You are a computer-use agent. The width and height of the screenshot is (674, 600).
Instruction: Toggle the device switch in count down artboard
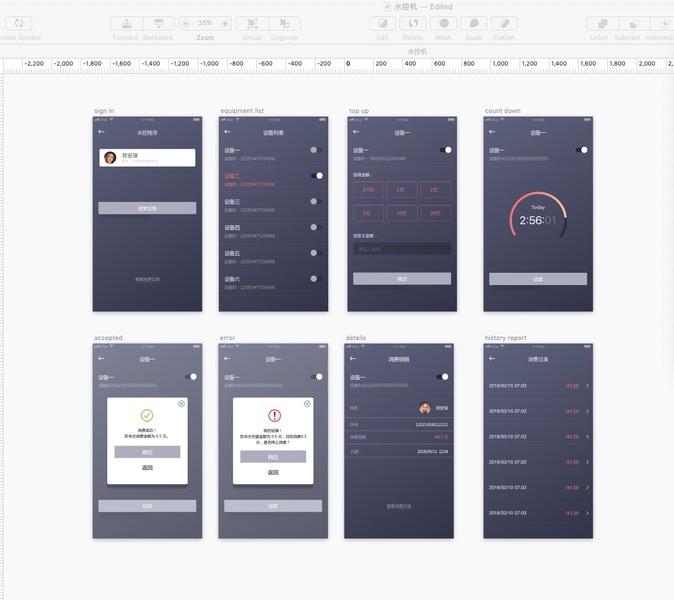click(x=582, y=150)
